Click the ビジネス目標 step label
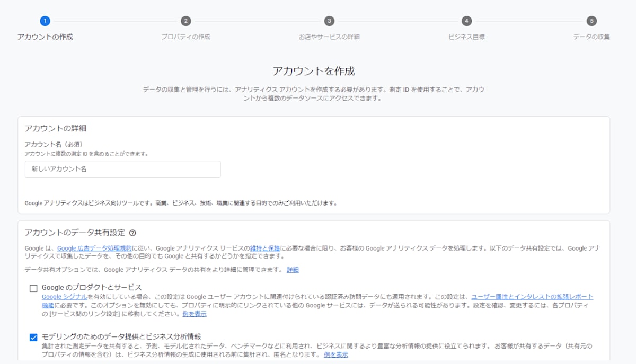 coord(466,37)
